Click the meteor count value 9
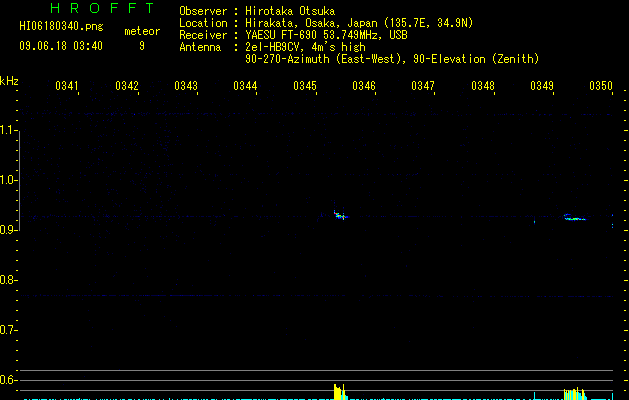 [x=142, y=46]
